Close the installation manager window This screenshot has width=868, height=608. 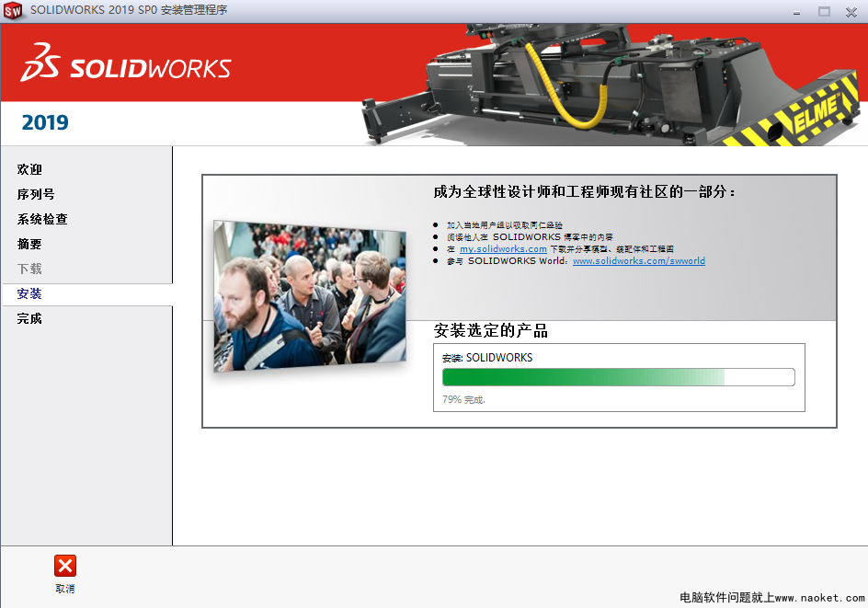[x=851, y=12]
